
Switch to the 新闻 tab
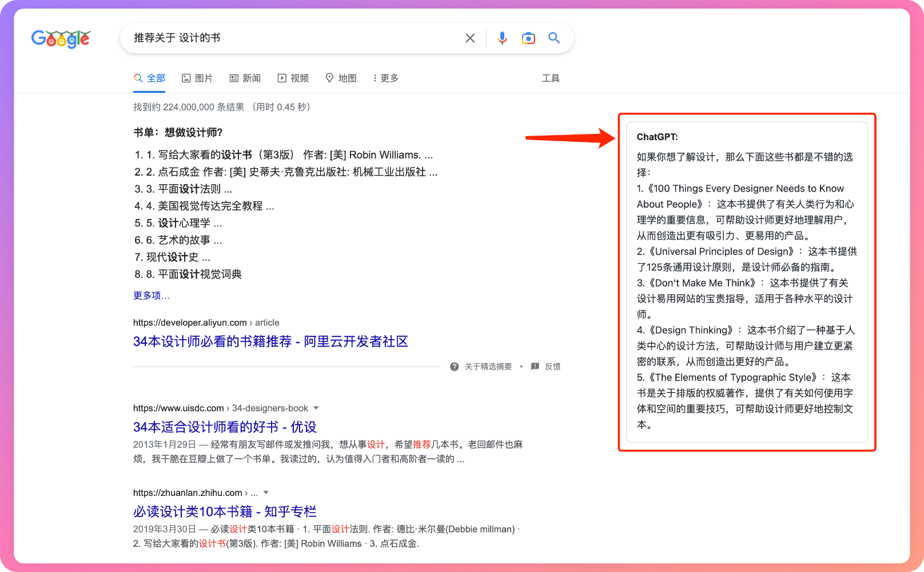click(x=245, y=78)
